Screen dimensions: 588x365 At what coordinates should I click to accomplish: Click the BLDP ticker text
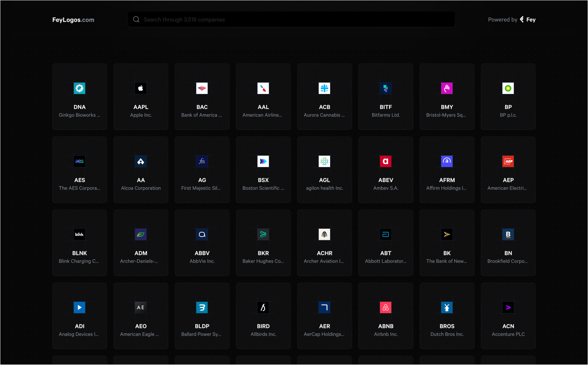pyautogui.click(x=202, y=326)
